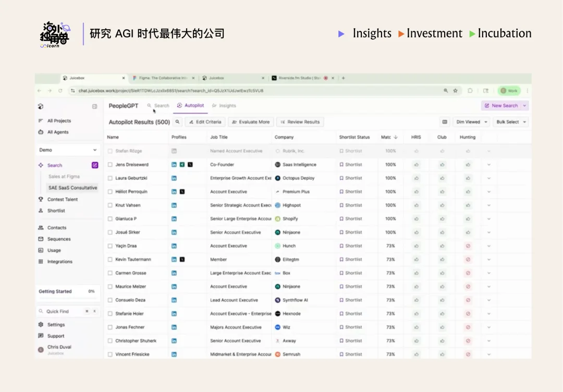Open Jens Dreiswerd's LinkedIn profile icon

click(174, 164)
